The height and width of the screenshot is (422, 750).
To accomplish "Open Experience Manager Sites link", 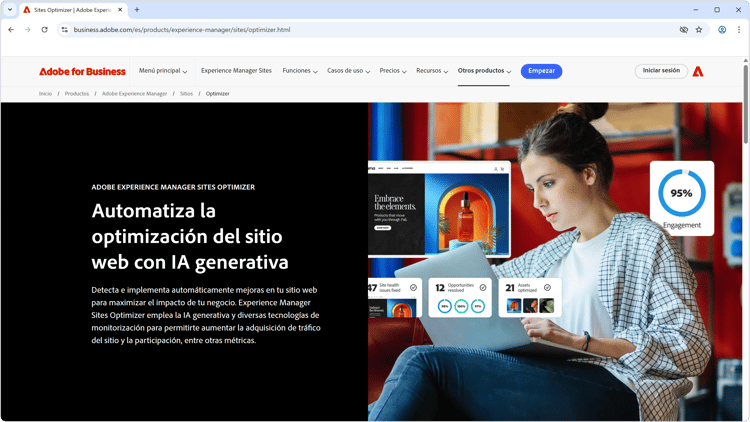I will coord(236,71).
